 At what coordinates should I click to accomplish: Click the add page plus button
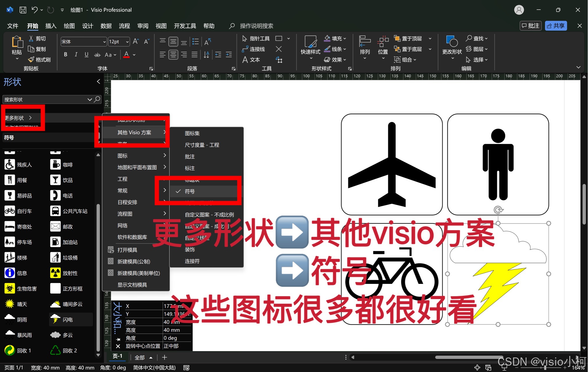(x=164, y=357)
